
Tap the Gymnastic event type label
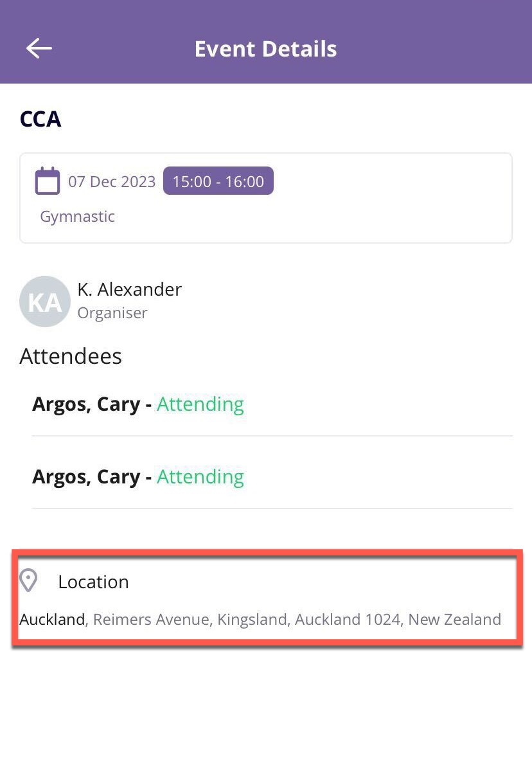77,217
